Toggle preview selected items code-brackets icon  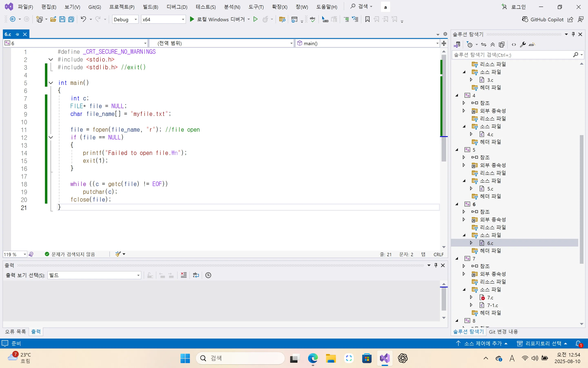(x=514, y=45)
